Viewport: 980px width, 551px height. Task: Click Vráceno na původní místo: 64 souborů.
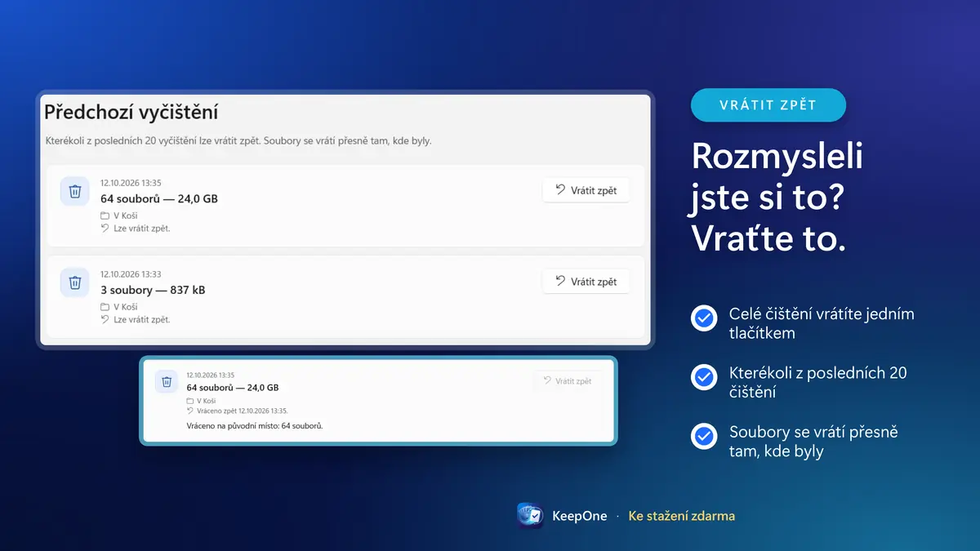pyautogui.click(x=255, y=426)
